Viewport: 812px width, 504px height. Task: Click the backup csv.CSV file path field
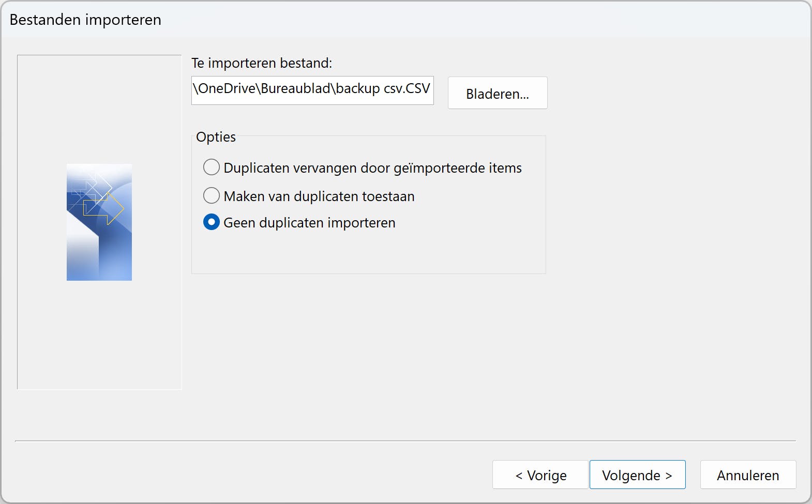[x=312, y=90]
